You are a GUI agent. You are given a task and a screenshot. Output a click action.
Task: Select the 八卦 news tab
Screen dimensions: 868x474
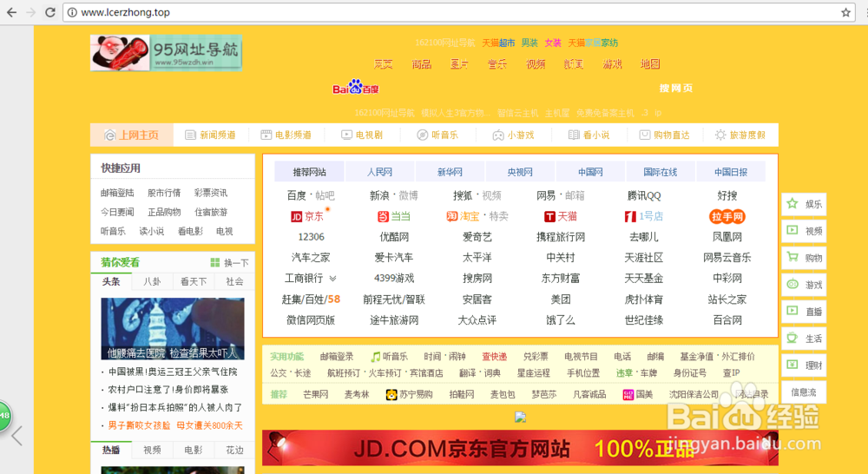tap(152, 281)
